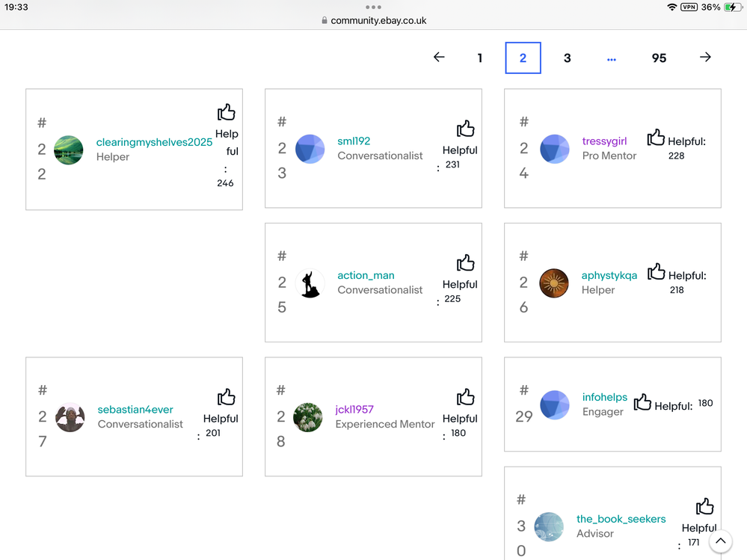This screenshot has height=560, width=747.
Task: Open page 1 of leaderboard
Action: click(x=480, y=58)
